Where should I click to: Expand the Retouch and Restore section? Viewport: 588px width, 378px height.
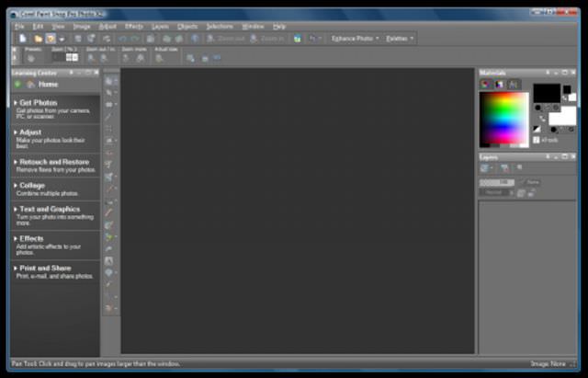53,162
